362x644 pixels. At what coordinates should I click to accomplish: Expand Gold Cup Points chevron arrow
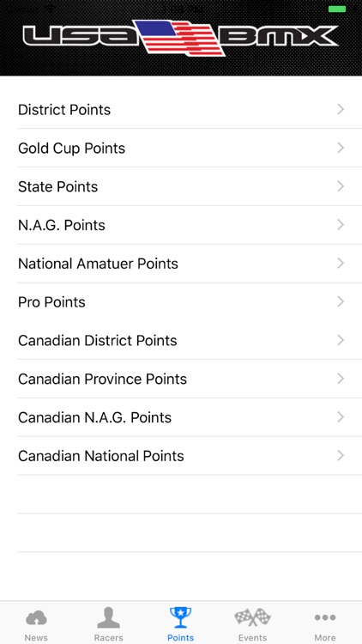(x=341, y=148)
